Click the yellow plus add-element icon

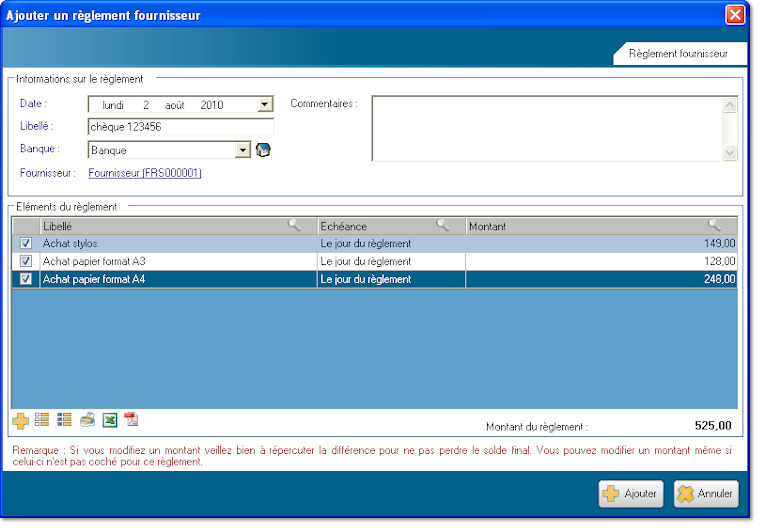20,420
